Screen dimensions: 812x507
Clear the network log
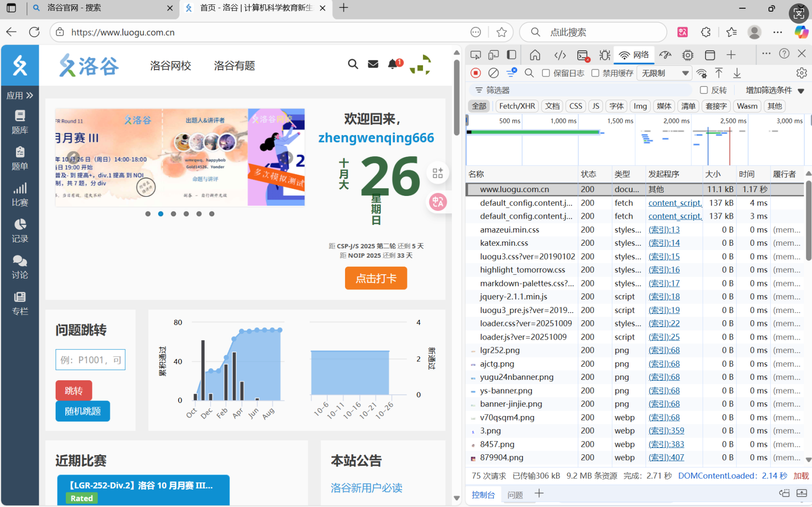[493, 73]
